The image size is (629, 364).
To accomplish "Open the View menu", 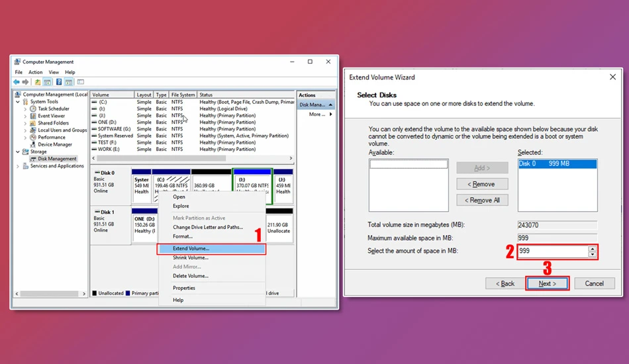I will coord(54,72).
